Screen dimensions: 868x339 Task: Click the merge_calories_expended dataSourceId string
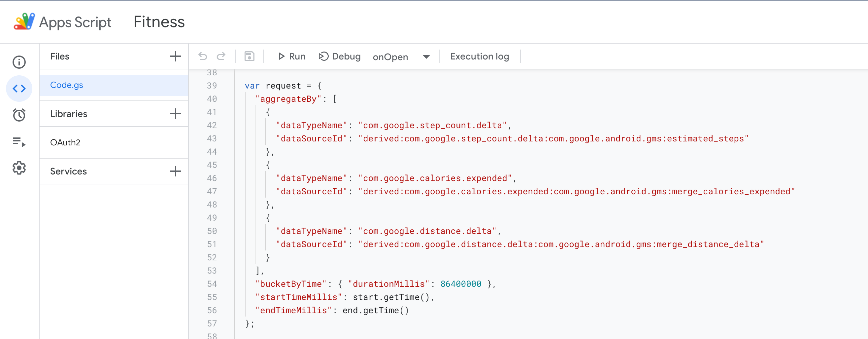[x=577, y=191]
